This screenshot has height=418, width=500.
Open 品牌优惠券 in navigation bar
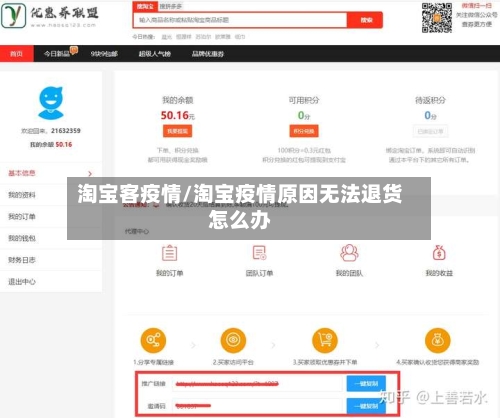click(x=208, y=54)
